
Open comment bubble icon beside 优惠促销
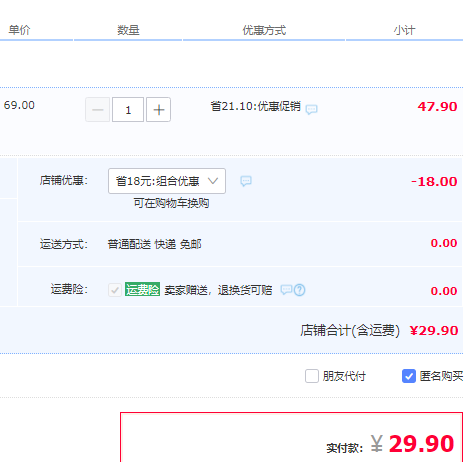[x=311, y=109]
